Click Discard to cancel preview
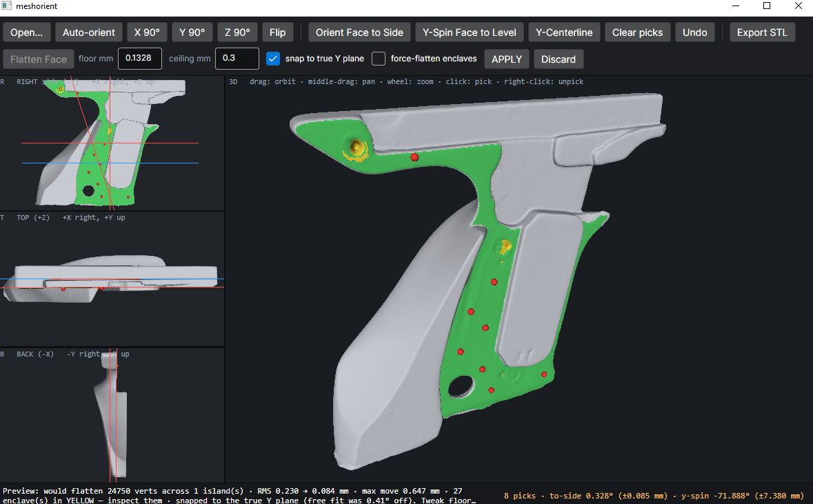Viewport: 813px width, 504px height. (559, 59)
